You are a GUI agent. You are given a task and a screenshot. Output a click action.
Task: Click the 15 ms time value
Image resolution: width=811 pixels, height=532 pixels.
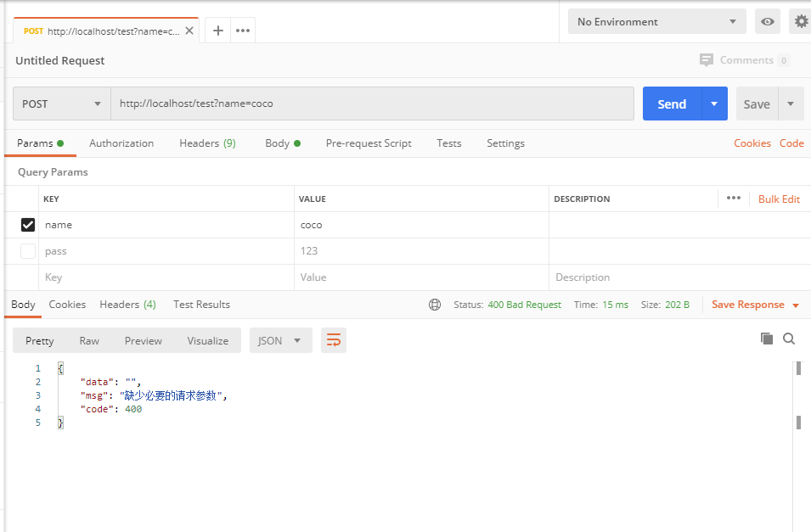[615, 305]
